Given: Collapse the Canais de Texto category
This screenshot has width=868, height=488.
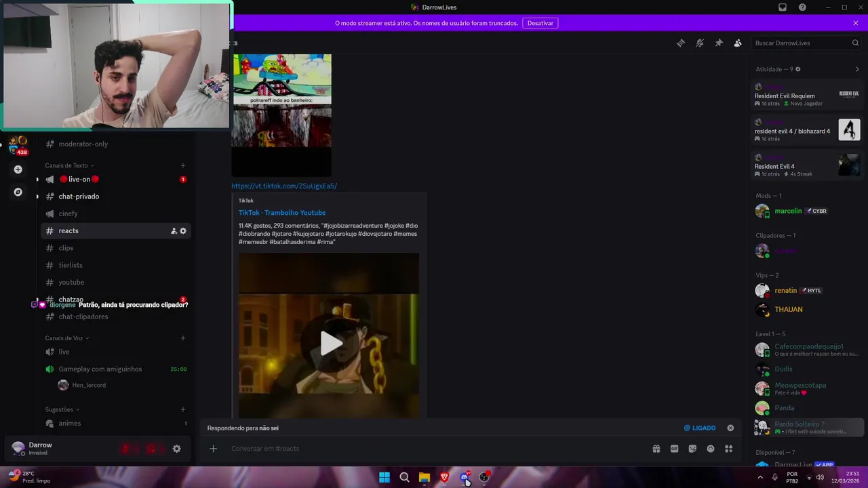Looking at the screenshot, I should 69,165.
